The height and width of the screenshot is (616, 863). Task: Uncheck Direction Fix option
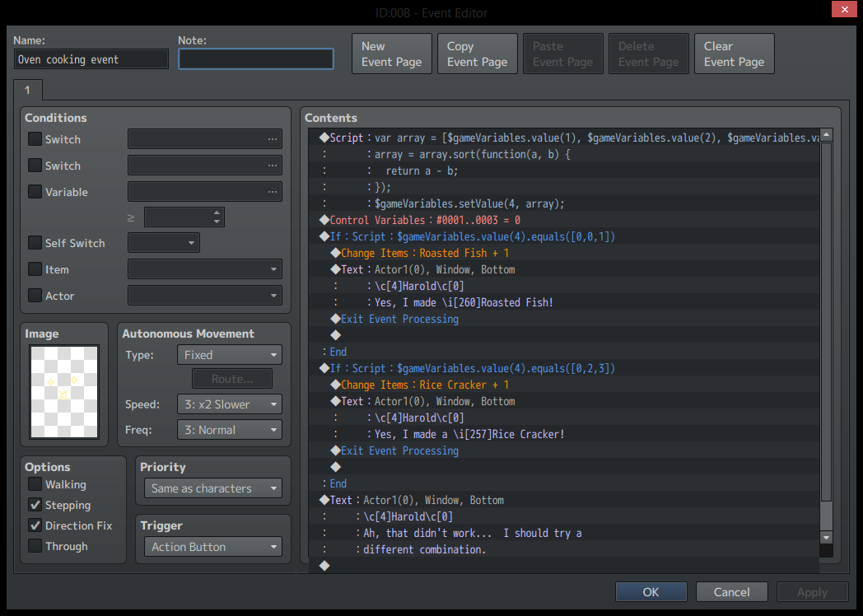click(x=35, y=525)
